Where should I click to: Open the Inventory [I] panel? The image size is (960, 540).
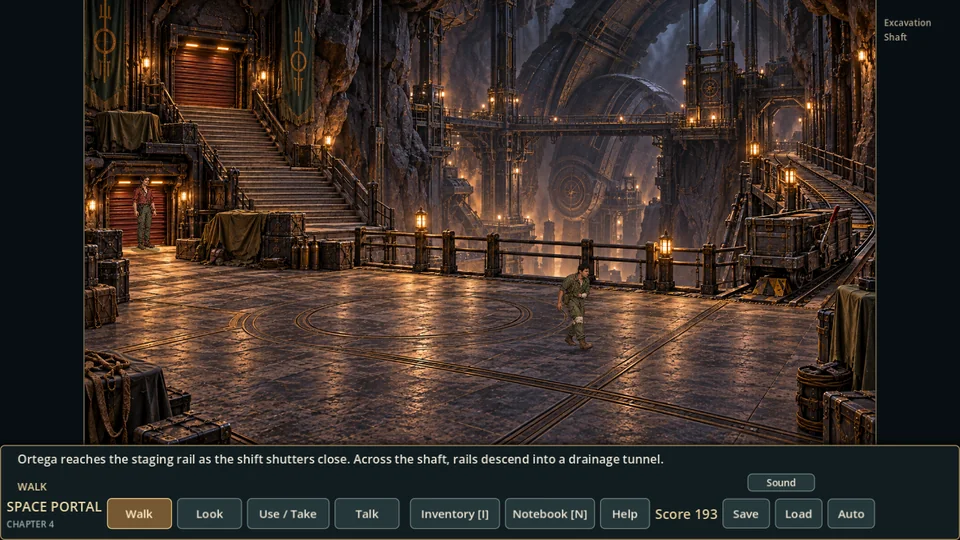(x=454, y=514)
